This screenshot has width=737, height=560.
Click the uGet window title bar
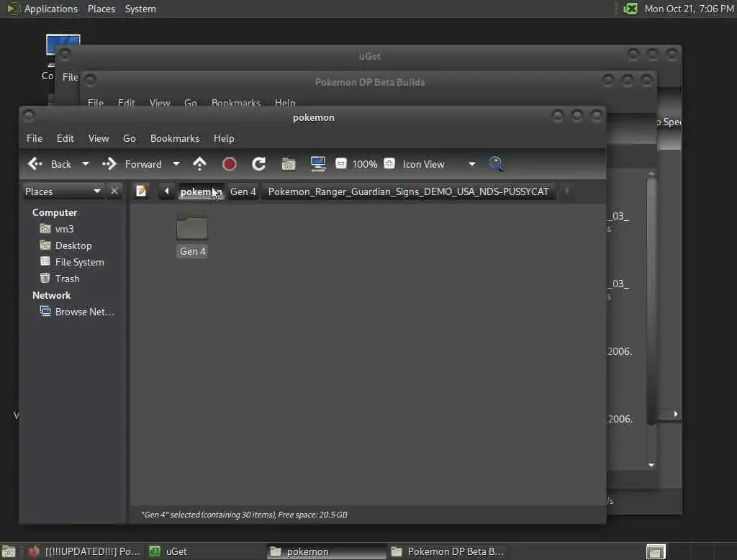click(369, 56)
